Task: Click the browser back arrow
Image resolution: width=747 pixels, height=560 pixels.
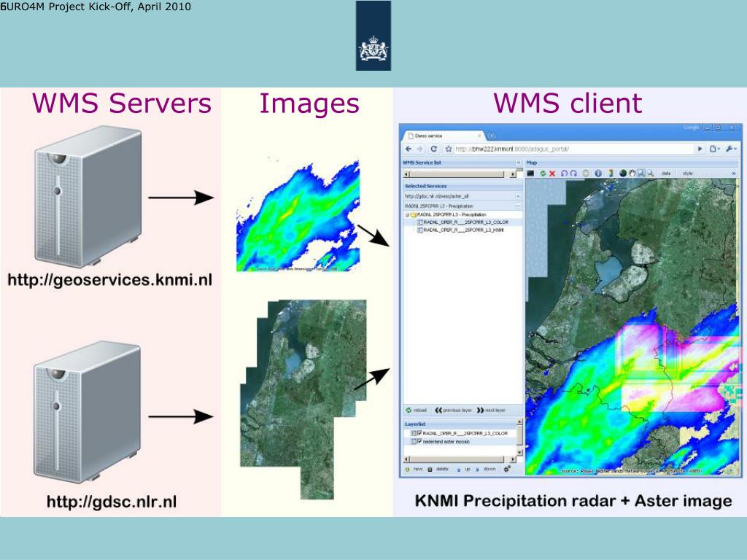Action: click(x=409, y=149)
